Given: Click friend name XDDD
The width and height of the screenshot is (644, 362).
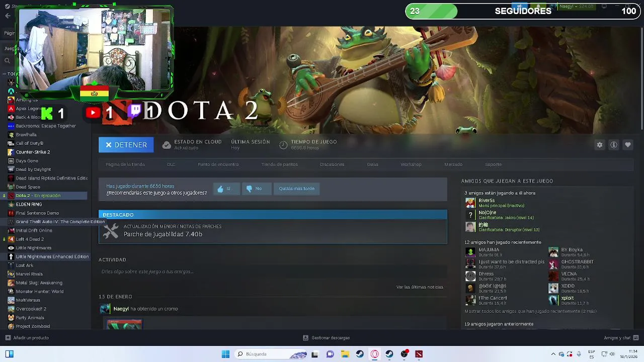Looking at the screenshot, I should pyautogui.click(x=568, y=286).
